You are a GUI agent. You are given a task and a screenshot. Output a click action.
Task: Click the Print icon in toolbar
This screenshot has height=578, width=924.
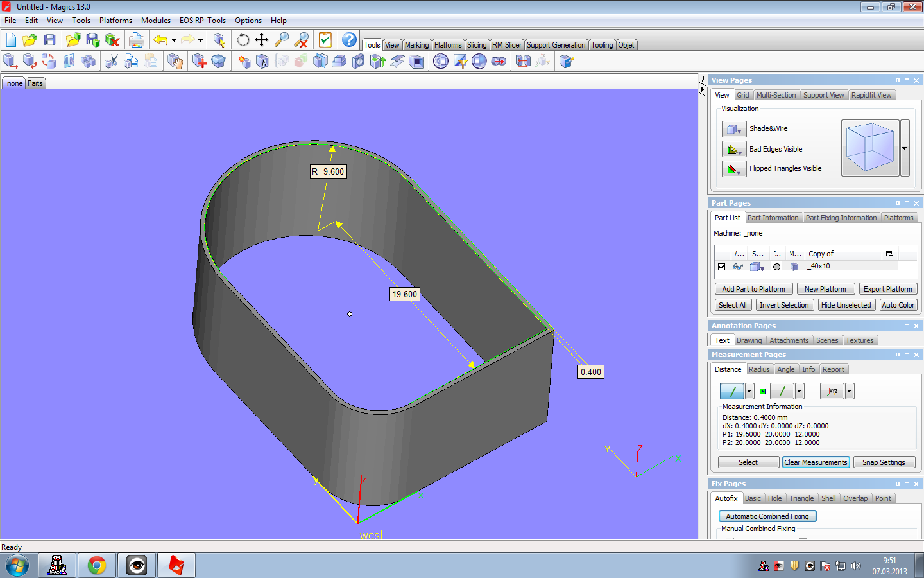click(x=137, y=40)
